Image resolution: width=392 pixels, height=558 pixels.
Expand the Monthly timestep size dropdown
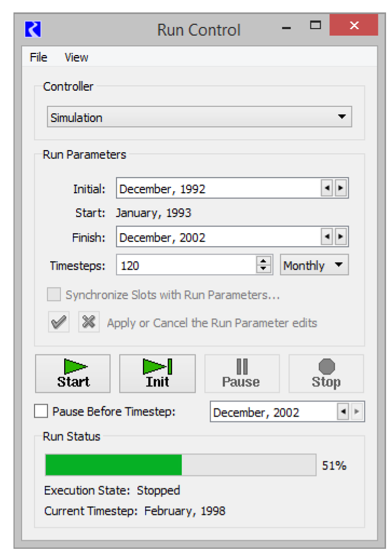314,265
